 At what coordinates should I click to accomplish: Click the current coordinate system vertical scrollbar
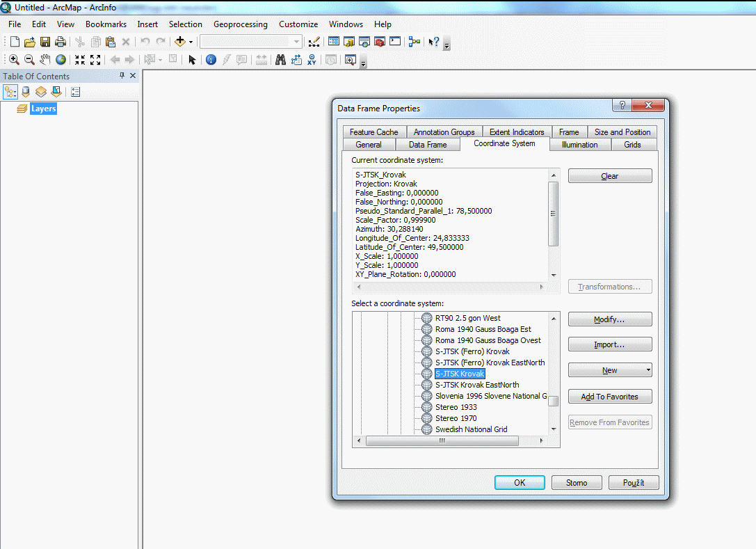point(554,224)
